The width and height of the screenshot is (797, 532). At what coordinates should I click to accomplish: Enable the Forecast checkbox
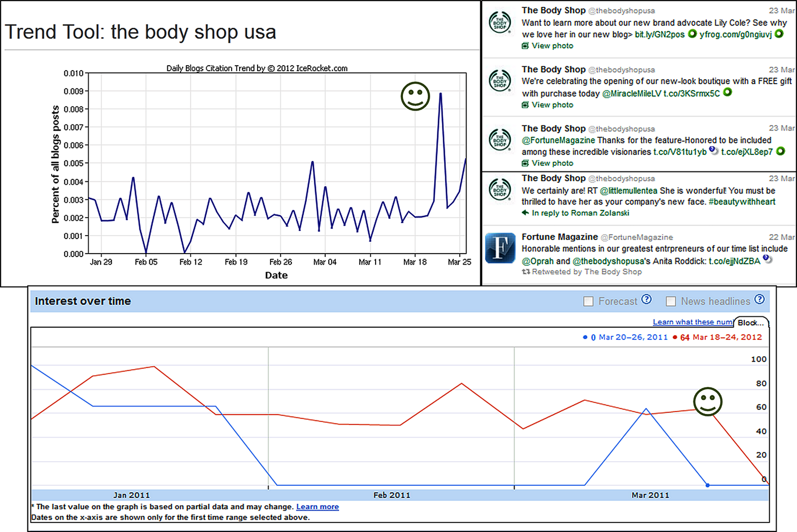[588, 301]
